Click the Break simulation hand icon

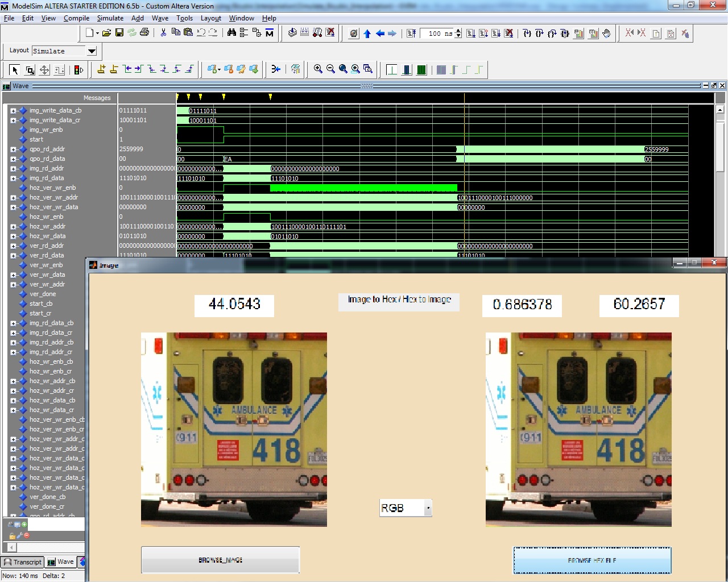pyautogui.click(x=606, y=34)
